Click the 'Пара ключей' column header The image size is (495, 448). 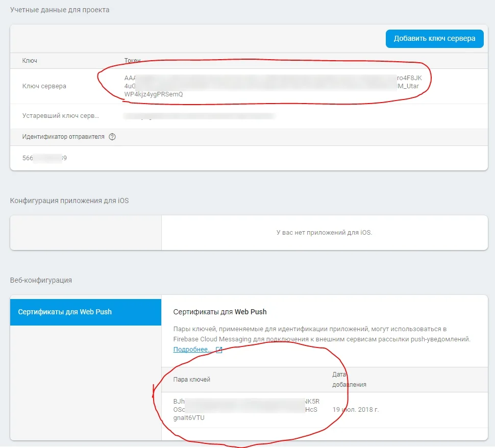(192, 380)
